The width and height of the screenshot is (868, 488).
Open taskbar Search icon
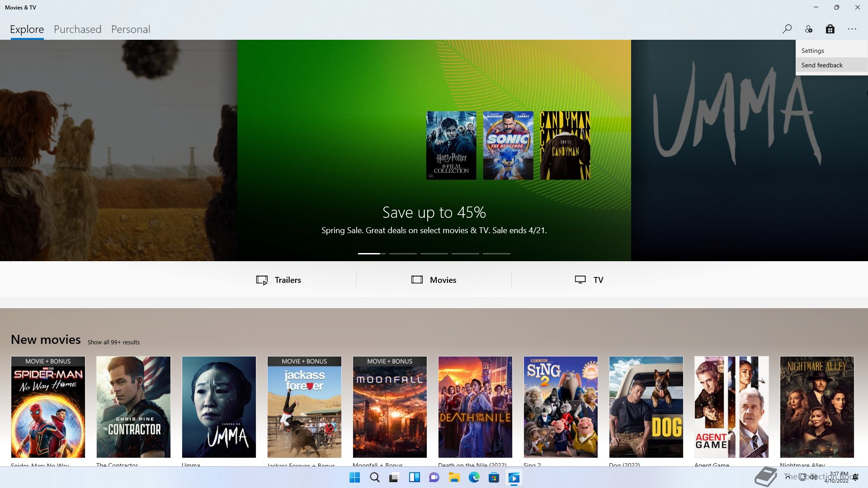(x=374, y=478)
